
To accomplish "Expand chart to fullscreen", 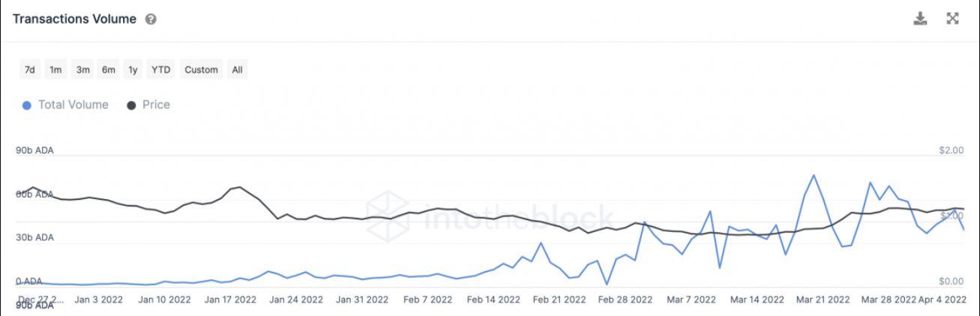I will point(953,19).
